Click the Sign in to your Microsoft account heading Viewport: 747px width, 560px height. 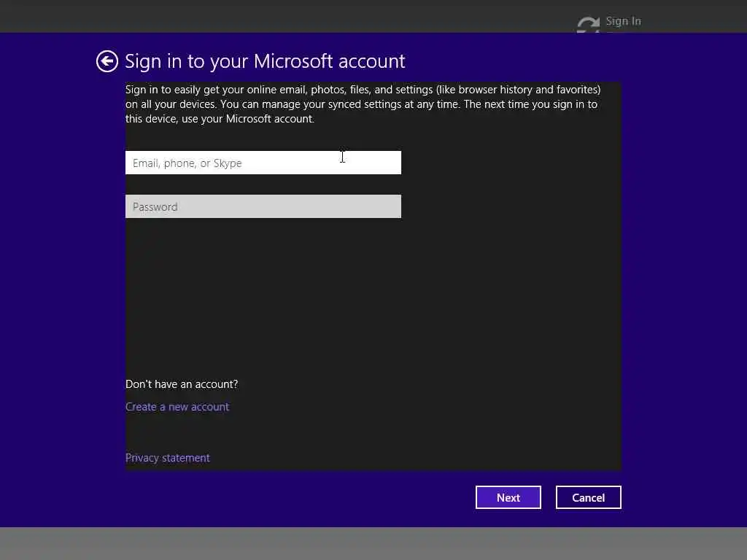click(x=265, y=61)
